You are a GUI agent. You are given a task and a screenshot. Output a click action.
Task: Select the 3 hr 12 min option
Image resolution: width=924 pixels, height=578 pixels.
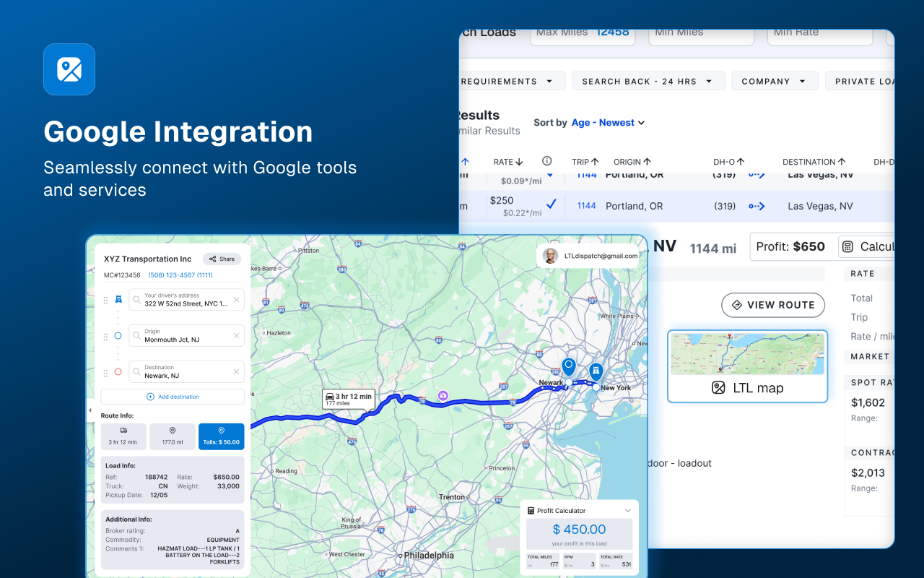click(123, 436)
